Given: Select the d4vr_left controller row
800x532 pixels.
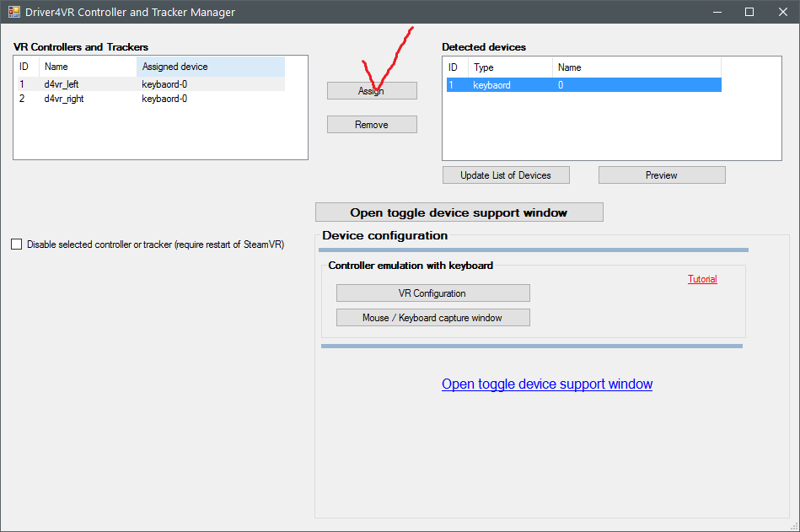Looking at the screenshot, I should (150, 84).
